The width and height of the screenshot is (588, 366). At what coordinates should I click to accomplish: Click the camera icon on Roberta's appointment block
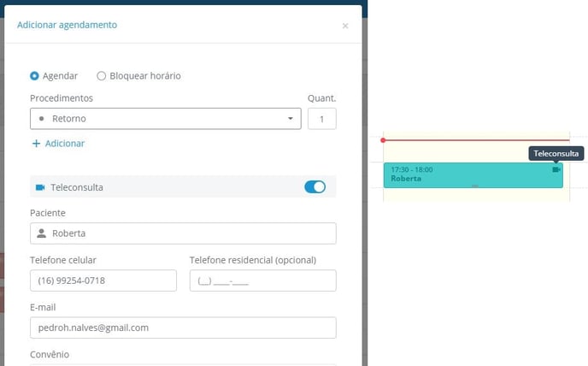(x=556, y=169)
